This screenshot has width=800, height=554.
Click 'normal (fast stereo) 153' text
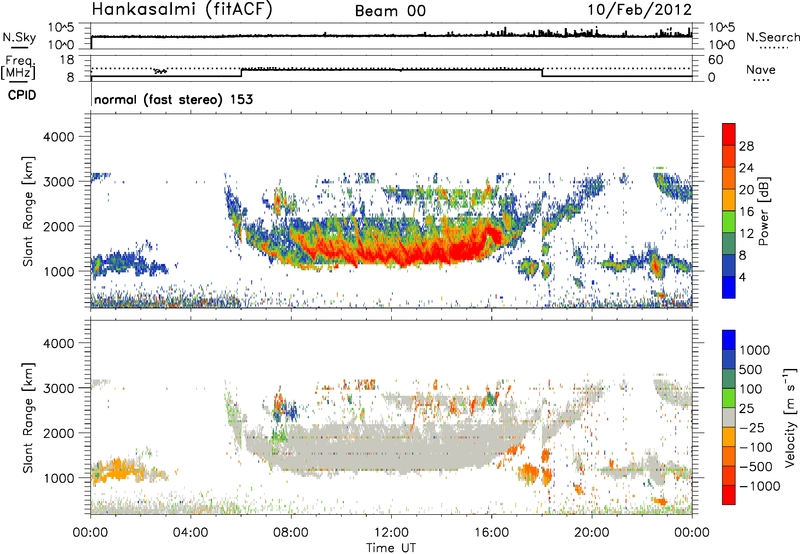coord(173,99)
